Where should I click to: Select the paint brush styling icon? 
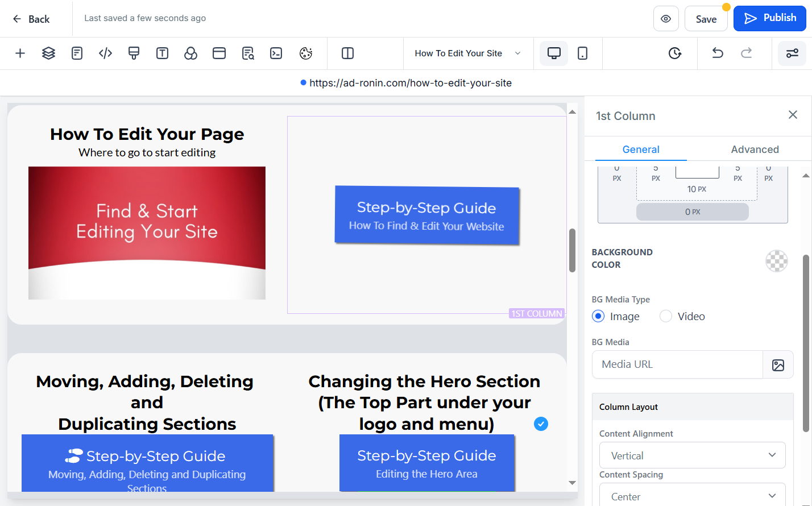[x=134, y=53]
